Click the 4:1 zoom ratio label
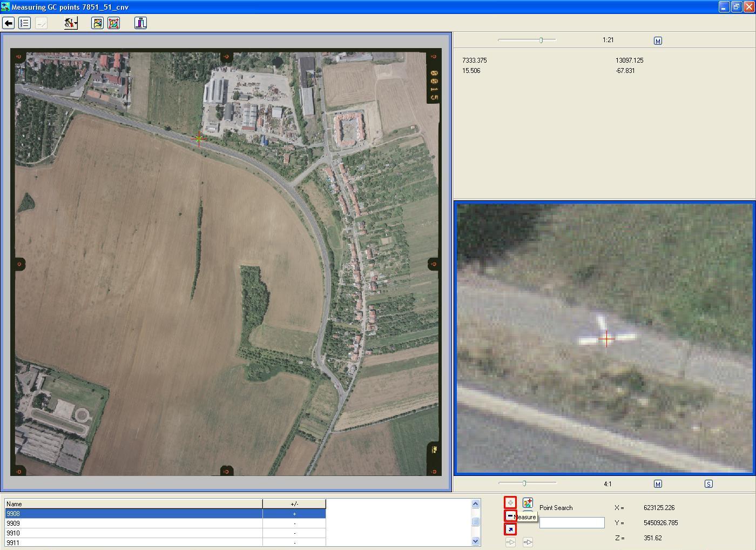This screenshot has width=756, height=550. point(607,484)
